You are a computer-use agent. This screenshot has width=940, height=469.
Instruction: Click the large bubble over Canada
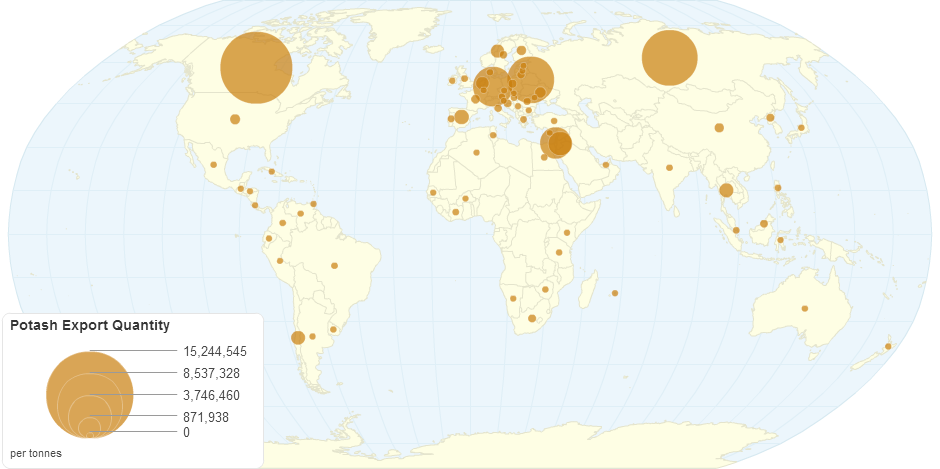pos(256,68)
